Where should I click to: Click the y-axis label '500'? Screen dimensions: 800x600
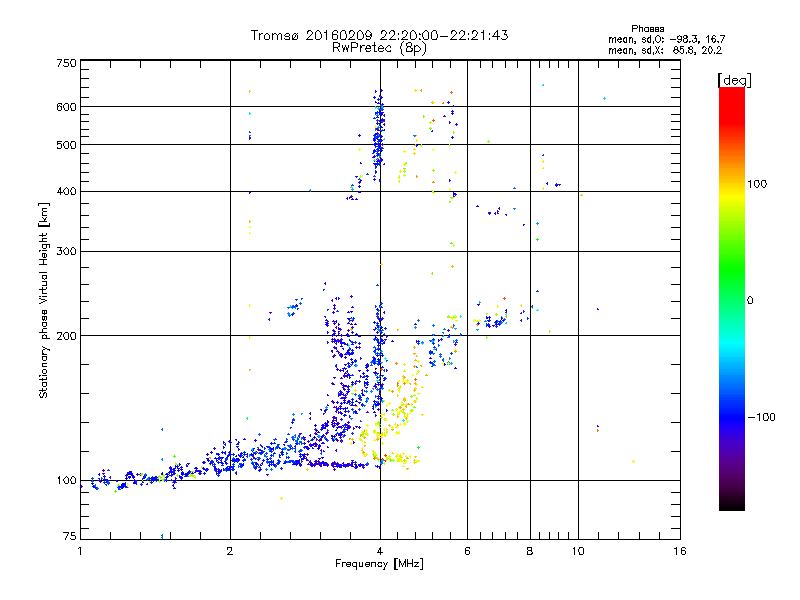[66, 145]
